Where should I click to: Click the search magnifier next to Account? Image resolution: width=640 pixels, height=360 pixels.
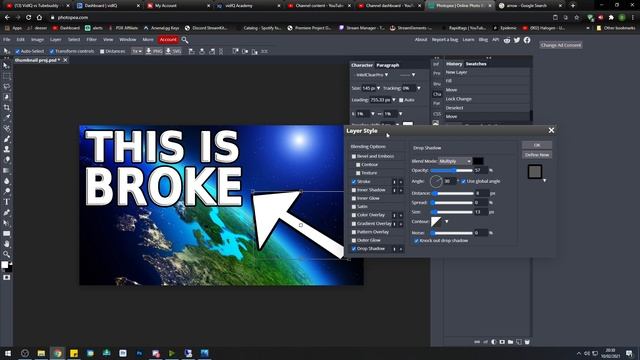click(185, 40)
